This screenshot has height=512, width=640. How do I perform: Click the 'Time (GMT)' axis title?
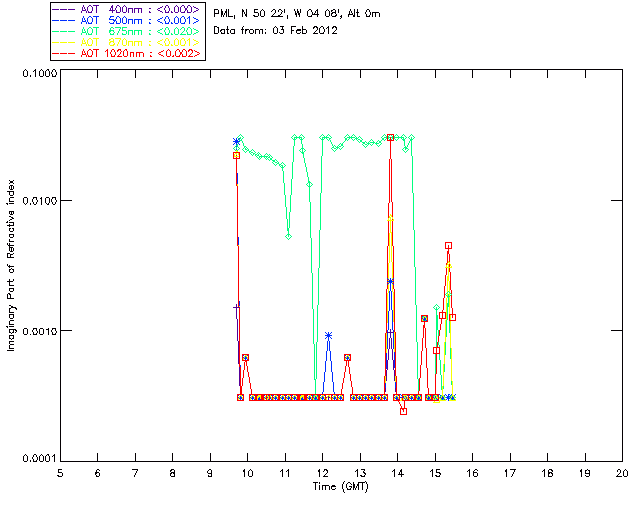(340, 487)
